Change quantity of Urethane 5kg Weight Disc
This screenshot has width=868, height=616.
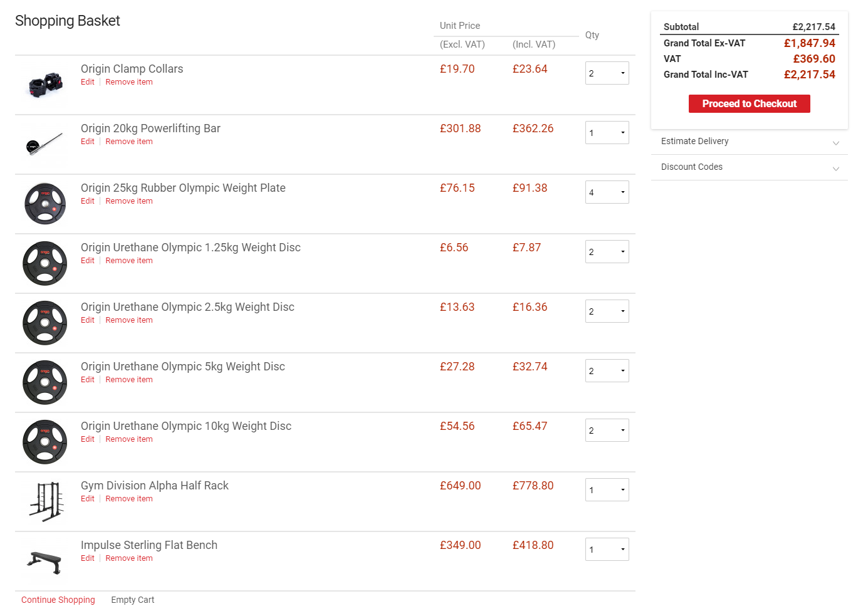click(607, 371)
